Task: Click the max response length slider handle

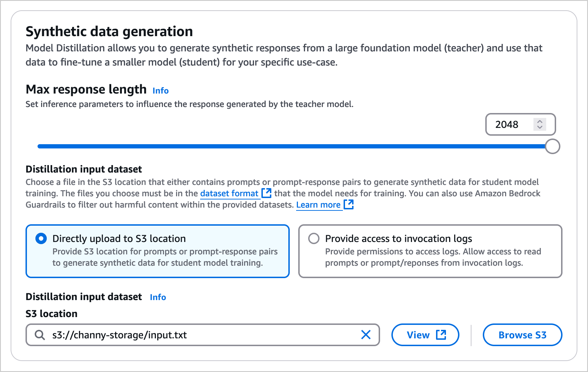Action: coord(552,146)
